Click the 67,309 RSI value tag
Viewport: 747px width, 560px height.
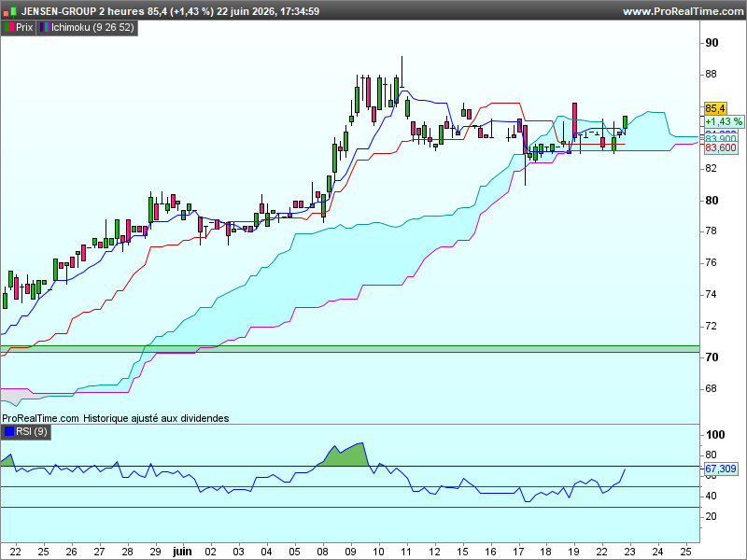(x=721, y=469)
